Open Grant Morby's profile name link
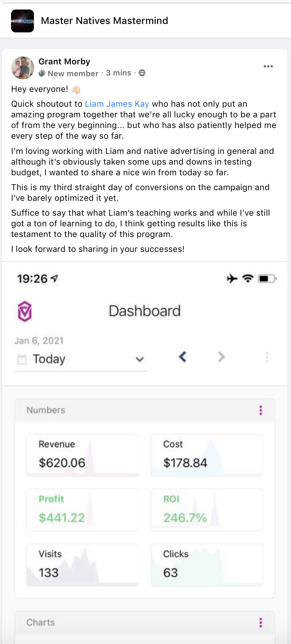Viewport: 291px width, 644px height. 64,62
